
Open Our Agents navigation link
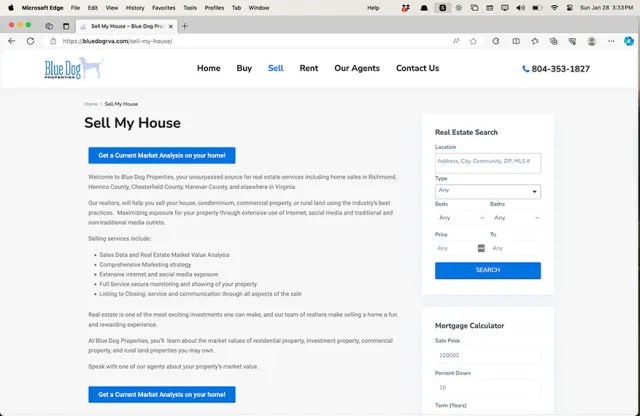click(x=357, y=68)
